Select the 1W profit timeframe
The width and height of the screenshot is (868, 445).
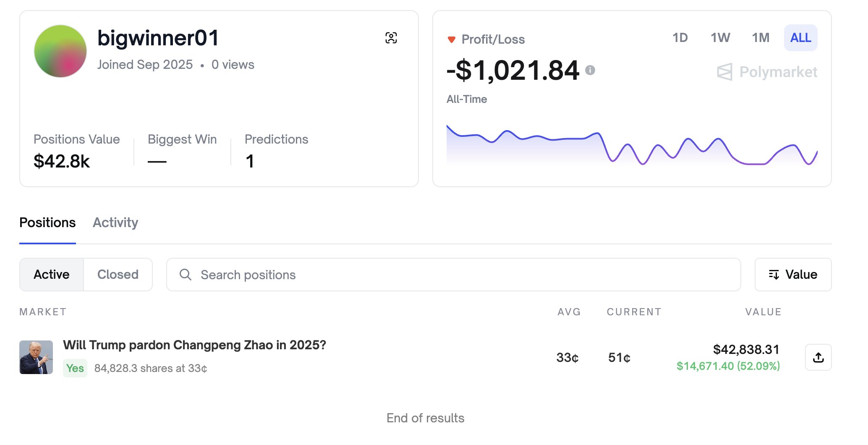coord(720,38)
